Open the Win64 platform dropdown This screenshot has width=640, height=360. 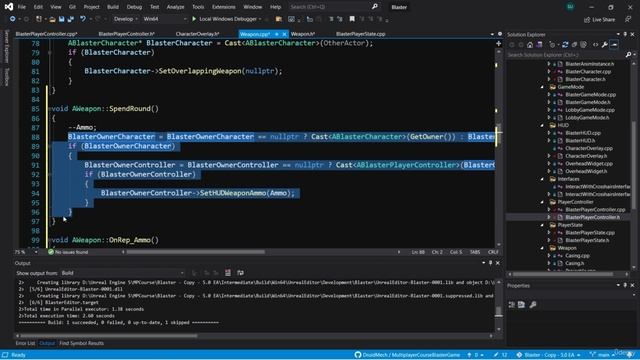click(165, 19)
